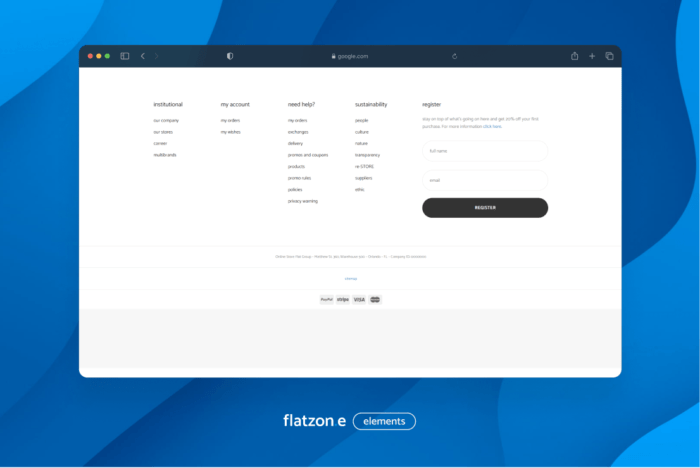Viewport: 700px width, 468px height.
Task: Open a new tab with plus icon
Action: (592, 56)
